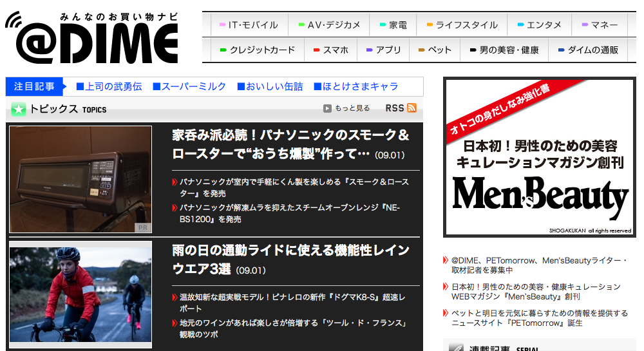The image size is (644, 351).
Task: Open the RSS feed icon
Action: click(412, 108)
